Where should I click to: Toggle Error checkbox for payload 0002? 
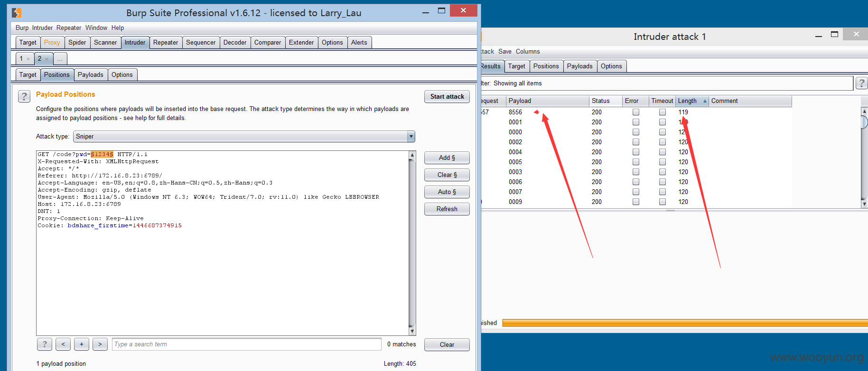[636, 142]
